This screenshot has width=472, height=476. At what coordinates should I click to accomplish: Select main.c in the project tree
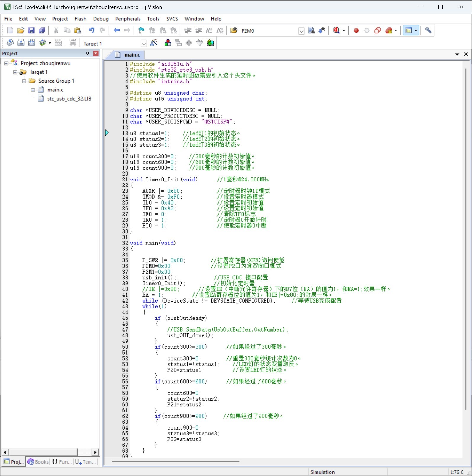pyautogui.click(x=55, y=90)
